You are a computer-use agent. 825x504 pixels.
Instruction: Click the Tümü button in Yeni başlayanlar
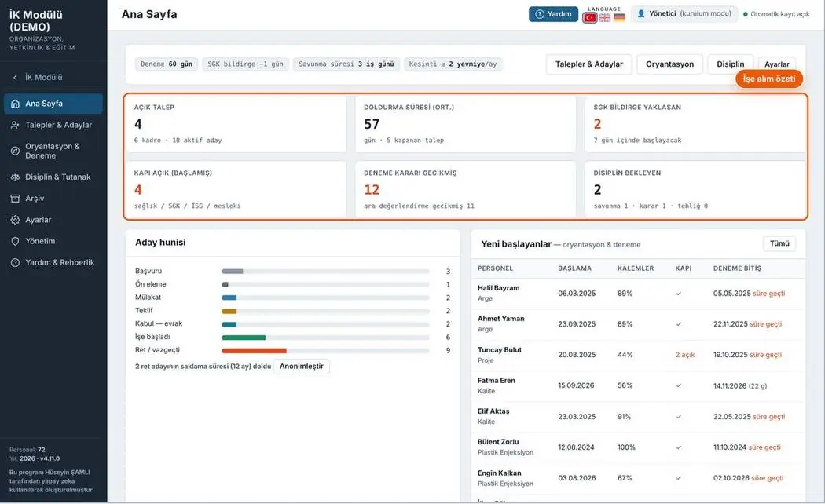[779, 244]
